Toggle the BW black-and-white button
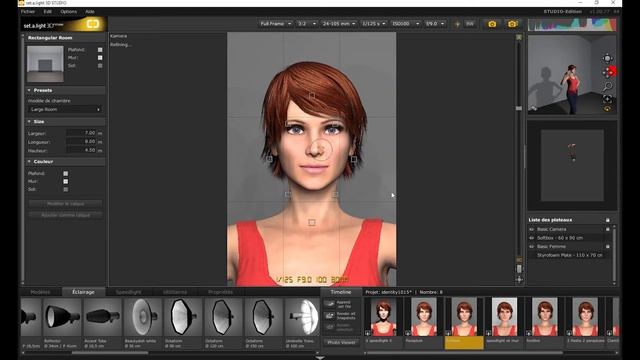The image size is (640, 360). click(470, 24)
